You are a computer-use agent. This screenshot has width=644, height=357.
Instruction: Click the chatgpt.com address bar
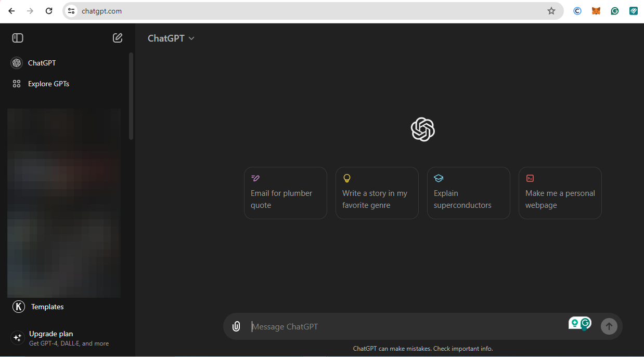(x=312, y=11)
